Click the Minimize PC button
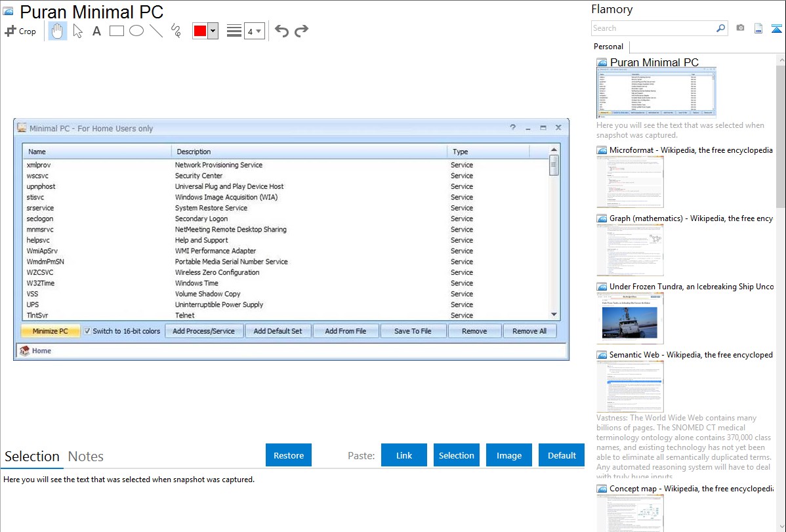This screenshot has width=786, height=532. point(50,331)
